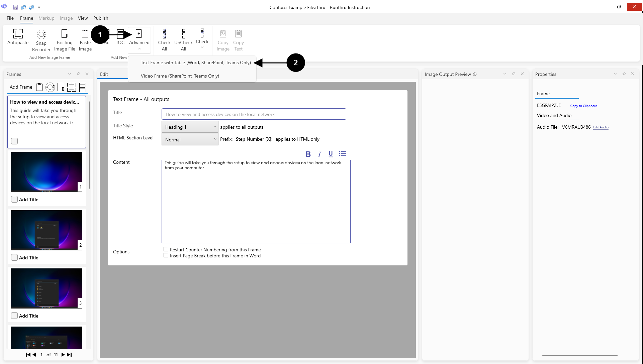Toggle underline formatting button
643x364 pixels.
[331, 154]
